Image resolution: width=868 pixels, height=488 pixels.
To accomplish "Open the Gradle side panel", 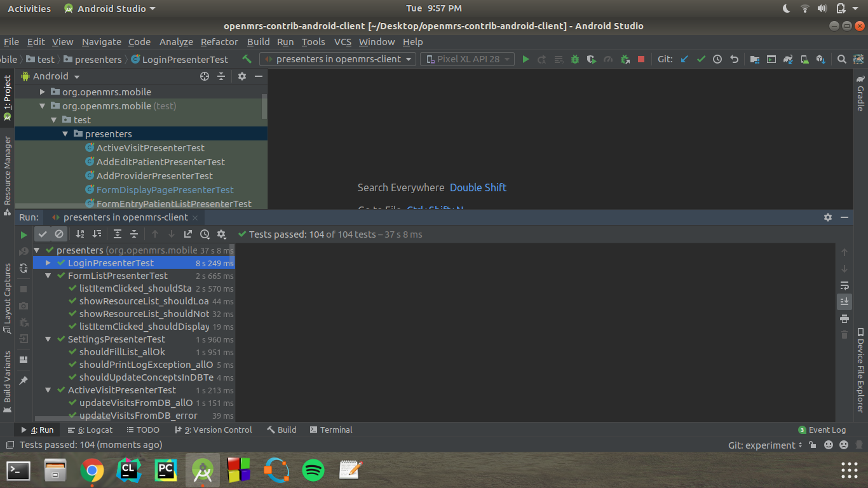I will [x=860, y=93].
